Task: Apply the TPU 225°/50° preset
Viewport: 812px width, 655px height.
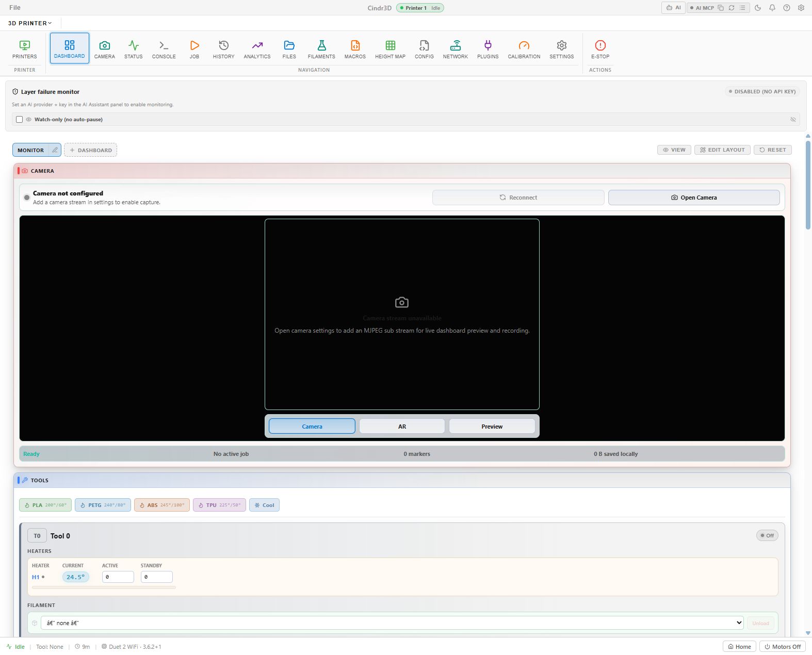Action: click(219, 505)
